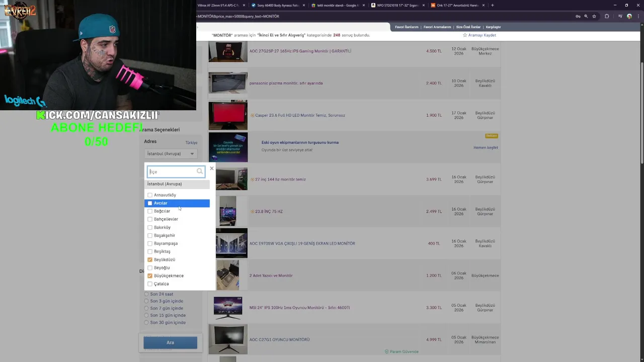Close the district dropdown popup with X
Image resolution: width=644 pixels, height=362 pixels.
pos(212,168)
